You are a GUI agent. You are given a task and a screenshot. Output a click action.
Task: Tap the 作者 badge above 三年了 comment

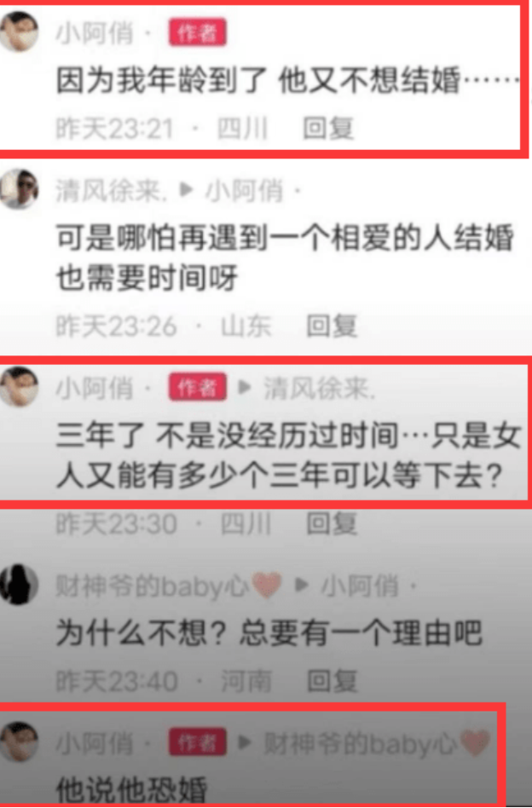pos(198,387)
